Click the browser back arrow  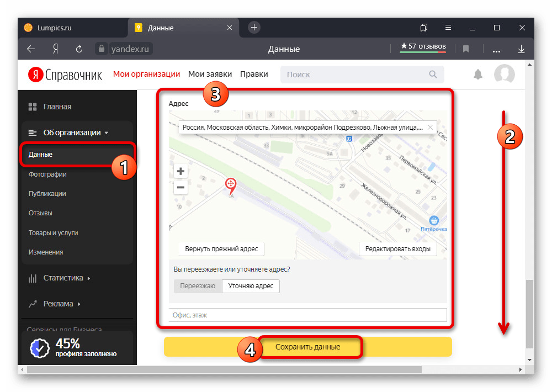[31, 49]
